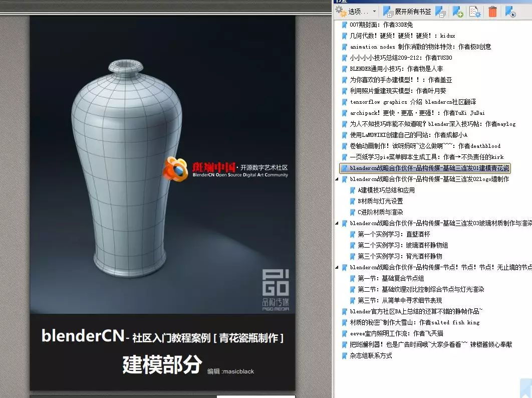Open sub-bookmark 第一个实例学习:直壁酒杯

click(x=394, y=234)
